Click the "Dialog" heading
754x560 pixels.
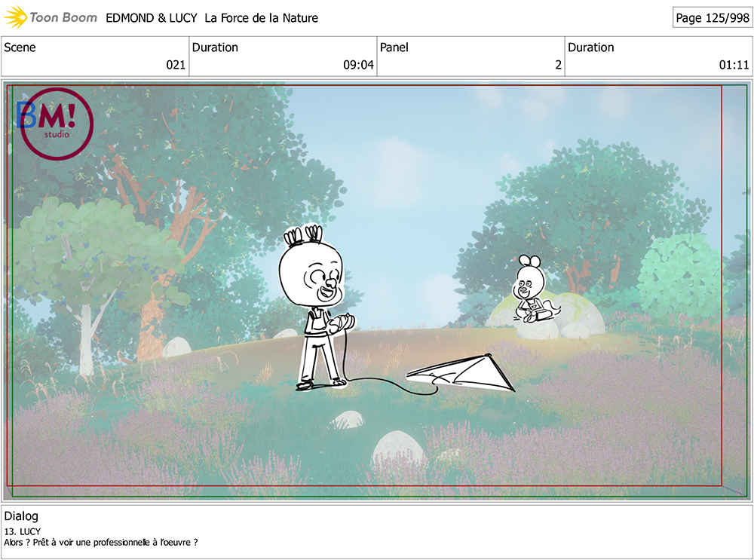(21, 516)
